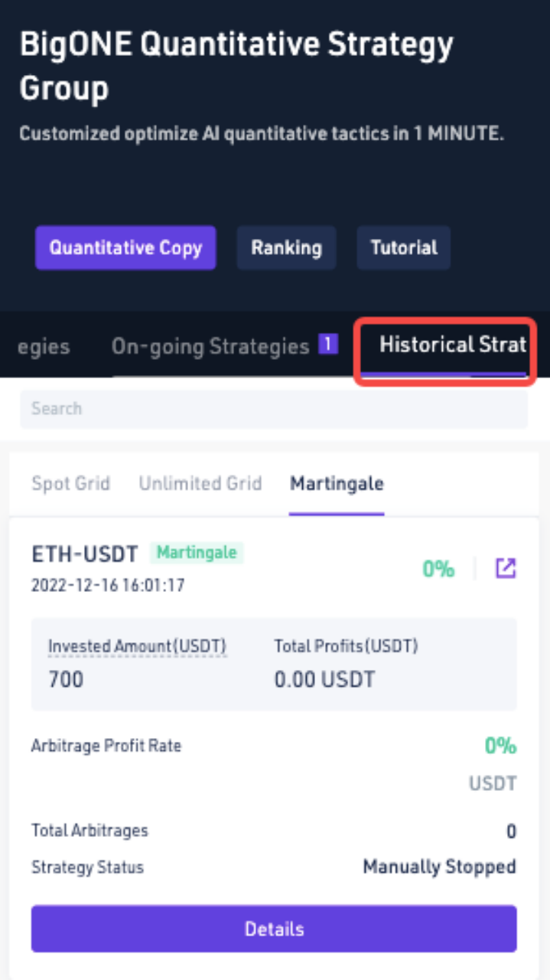
Task: Click the green Martingale tag next to ETH-USDT
Action: point(197,552)
